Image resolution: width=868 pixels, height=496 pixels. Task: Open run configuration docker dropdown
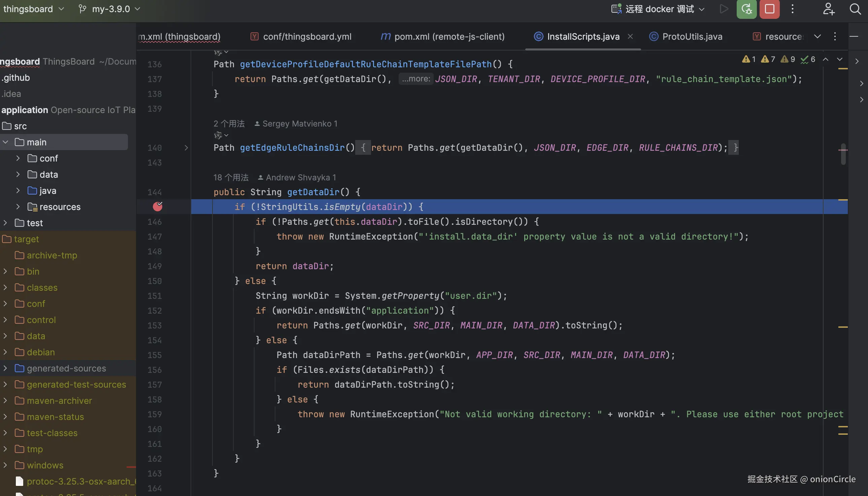click(659, 9)
